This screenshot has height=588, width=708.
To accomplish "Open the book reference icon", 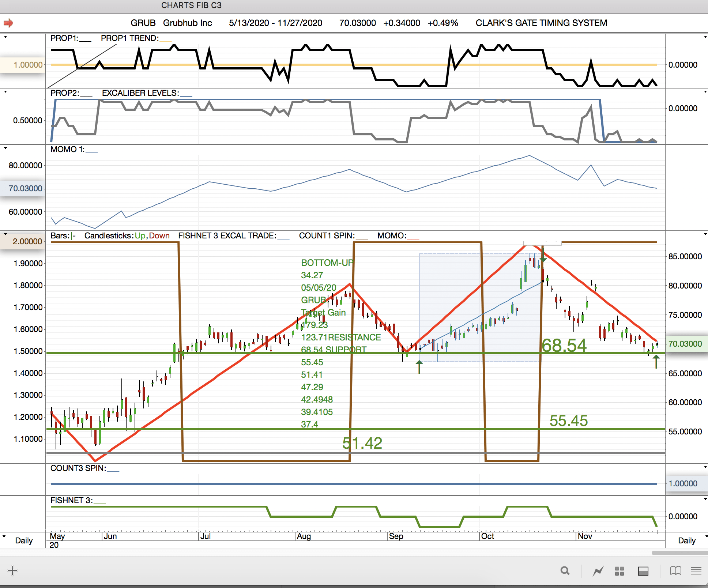I will point(675,571).
